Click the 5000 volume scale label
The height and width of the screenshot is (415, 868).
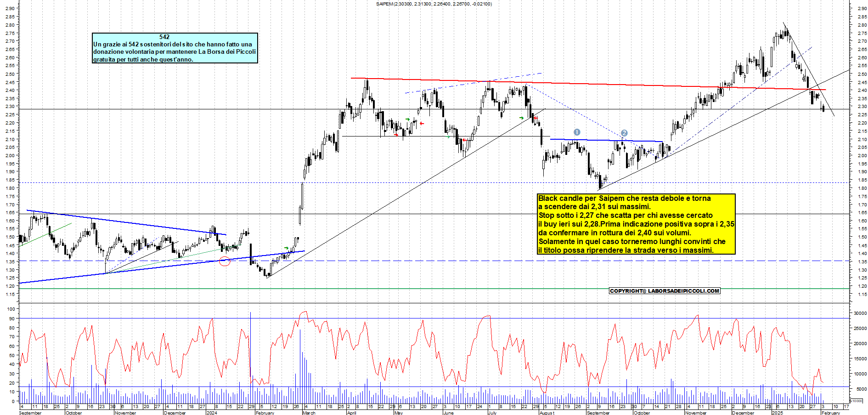862,389
